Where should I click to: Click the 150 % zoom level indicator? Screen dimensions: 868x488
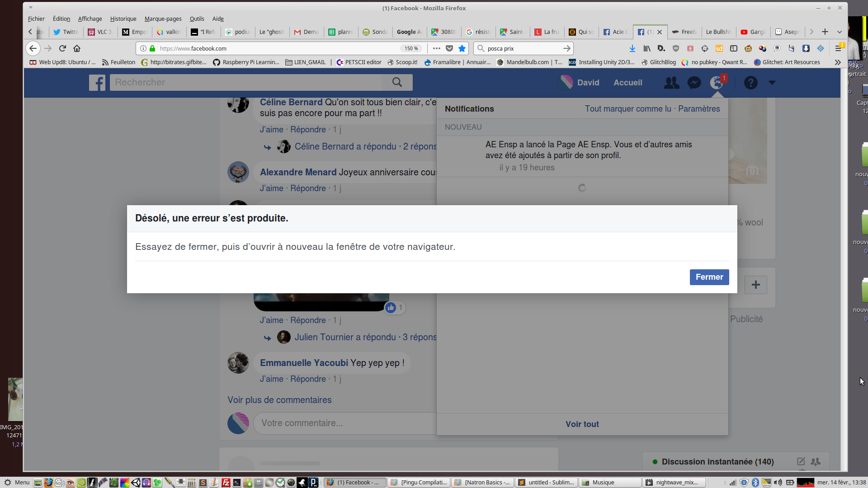tap(411, 48)
